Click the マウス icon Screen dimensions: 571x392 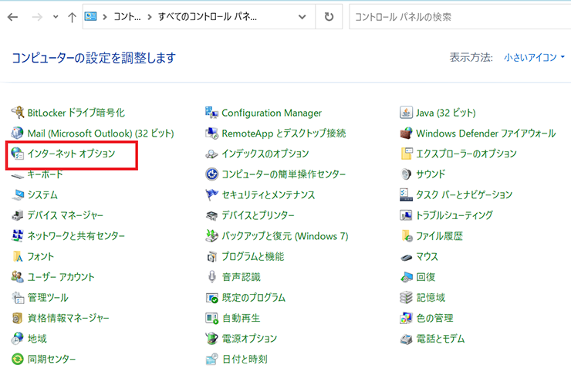407,256
